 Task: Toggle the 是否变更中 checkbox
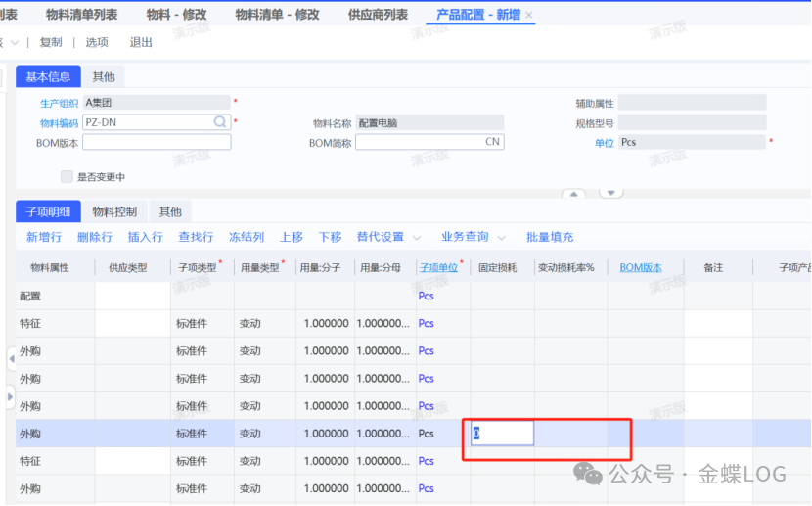[67, 177]
